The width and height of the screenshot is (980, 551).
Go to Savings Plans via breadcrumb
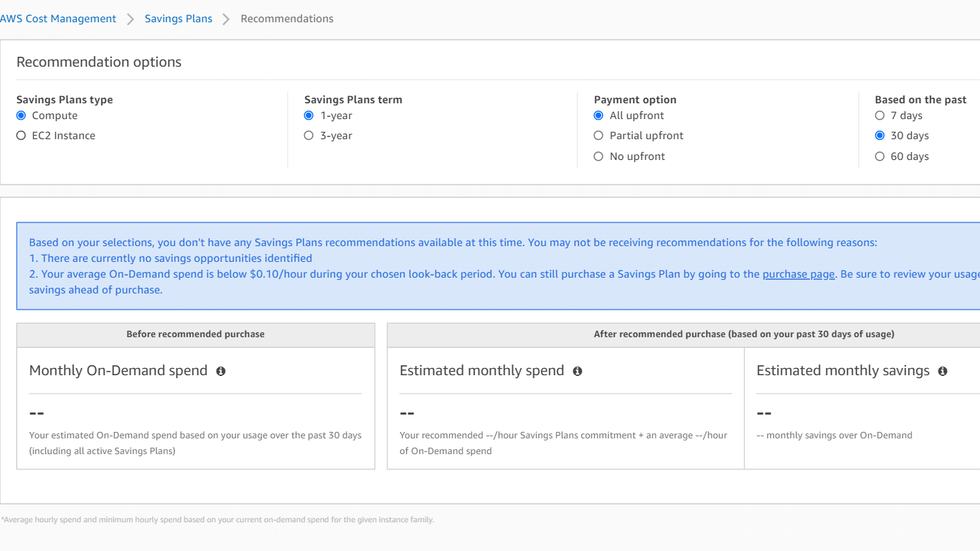(x=178, y=19)
